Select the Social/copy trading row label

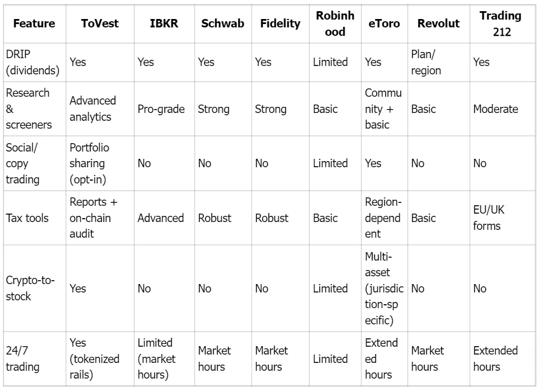pyautogui.click(x=25, y=163)
